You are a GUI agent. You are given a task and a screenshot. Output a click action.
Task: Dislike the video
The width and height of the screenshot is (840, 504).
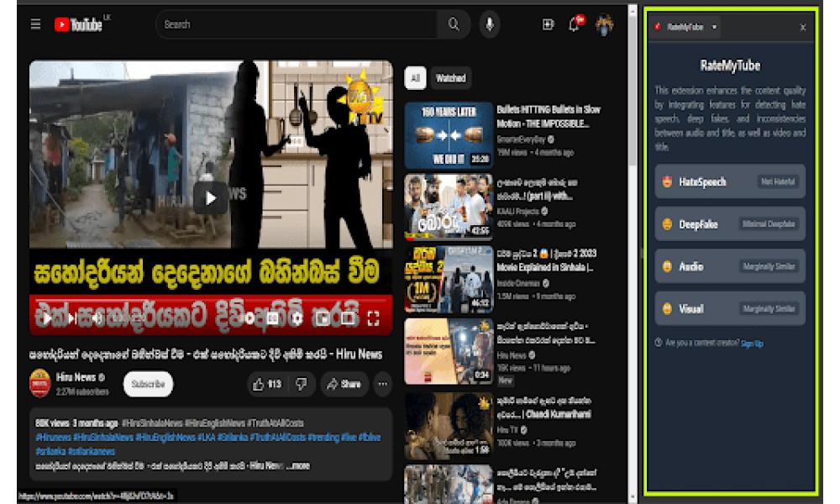coord(302,384)
